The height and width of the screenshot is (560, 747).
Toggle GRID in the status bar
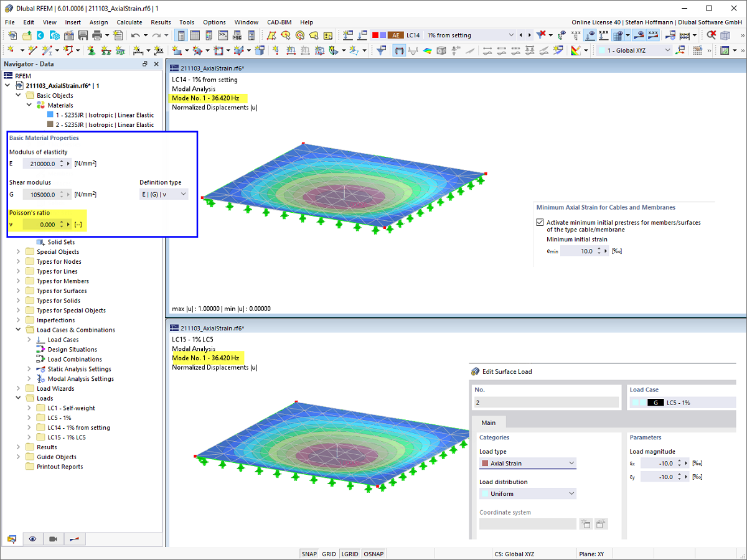click(x=329, y=554)
